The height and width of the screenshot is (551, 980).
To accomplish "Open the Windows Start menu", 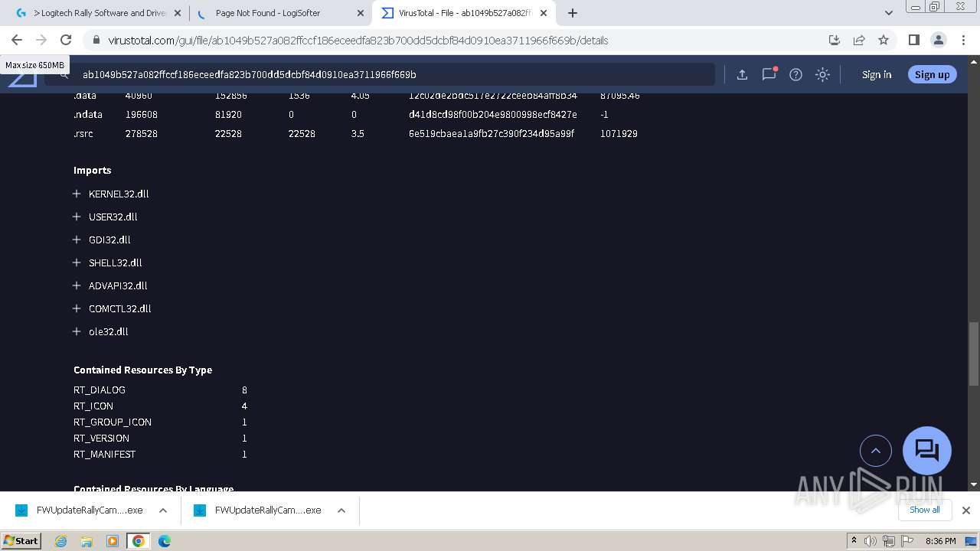I will [21, 540].
